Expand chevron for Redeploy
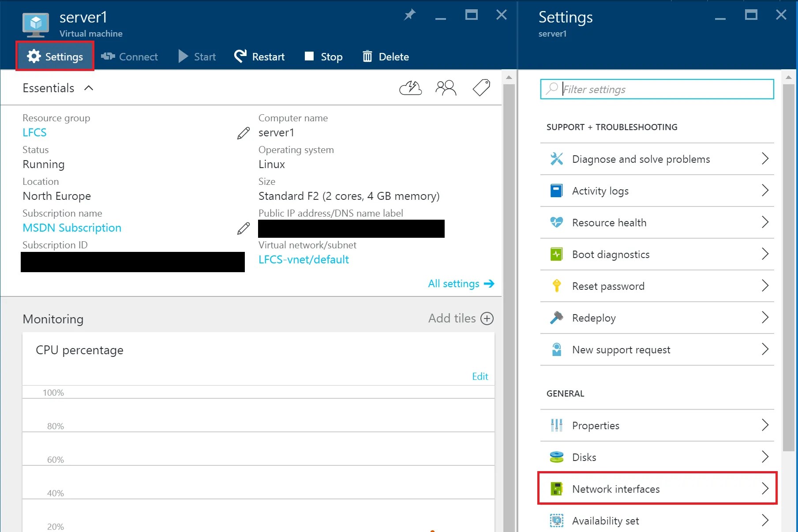Image resolution: width=798 pixels, height=532 pixels. click(x=765, y=318)
